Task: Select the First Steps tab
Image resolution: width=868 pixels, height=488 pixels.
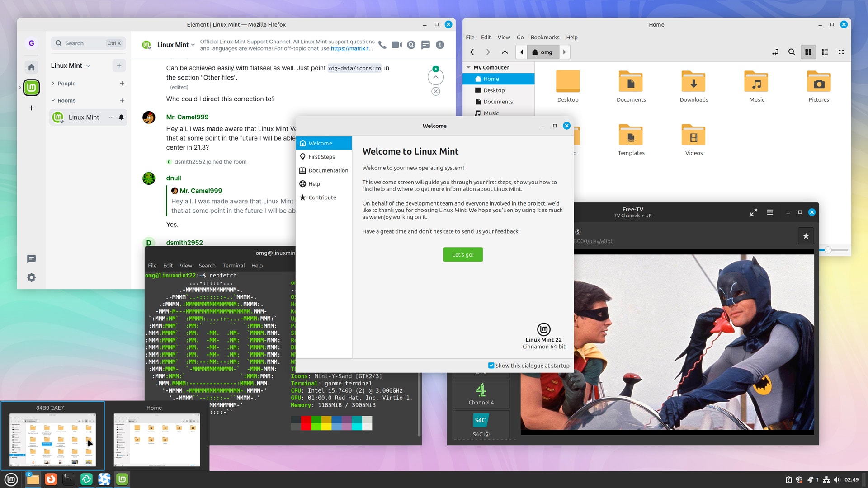Action: [x=321, y=157]
